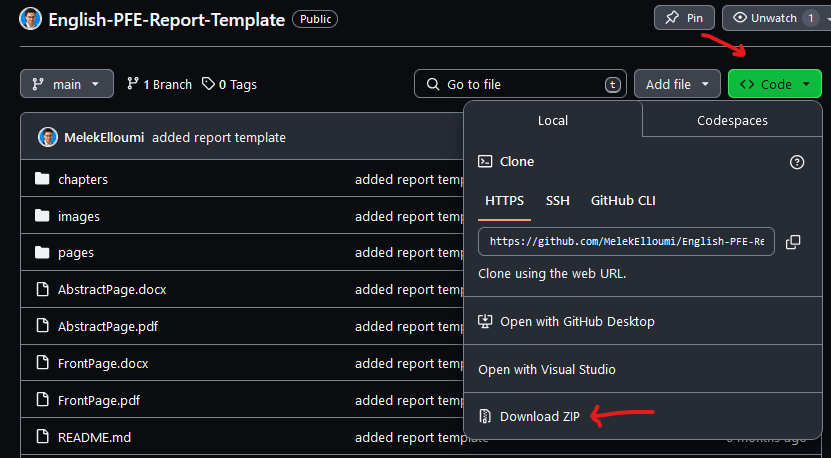
Task: Click the MelekElloumi commit author link
Action: click(104, 137)
